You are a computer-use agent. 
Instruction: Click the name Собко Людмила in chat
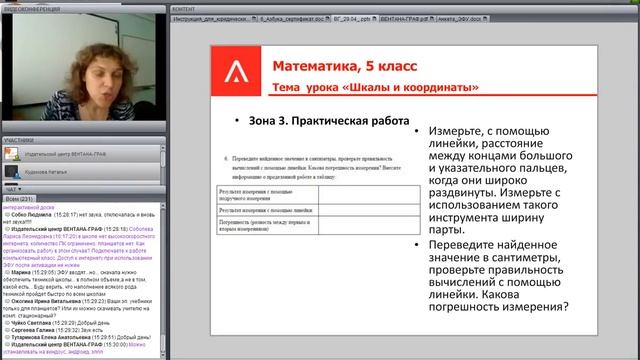click(31, 214)
